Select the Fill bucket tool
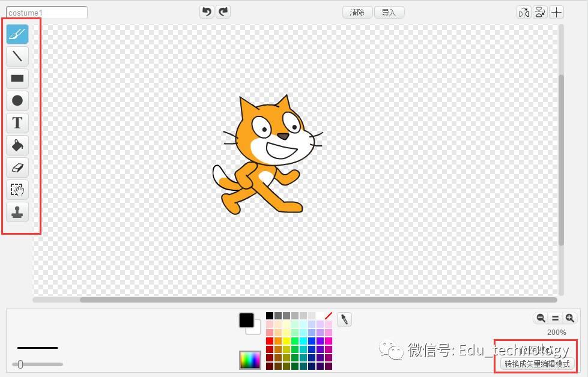 coord(17,145)
